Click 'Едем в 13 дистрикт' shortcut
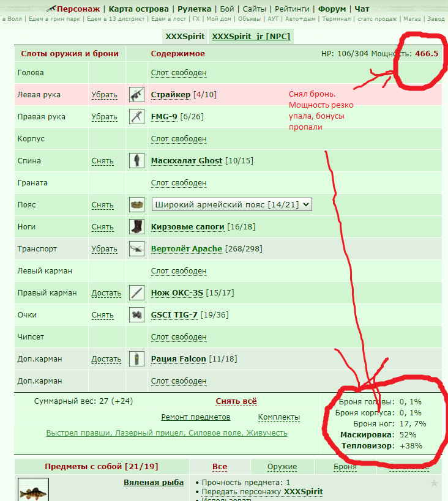The width and height of the screenshot is (448, 501). coord(116,19)
